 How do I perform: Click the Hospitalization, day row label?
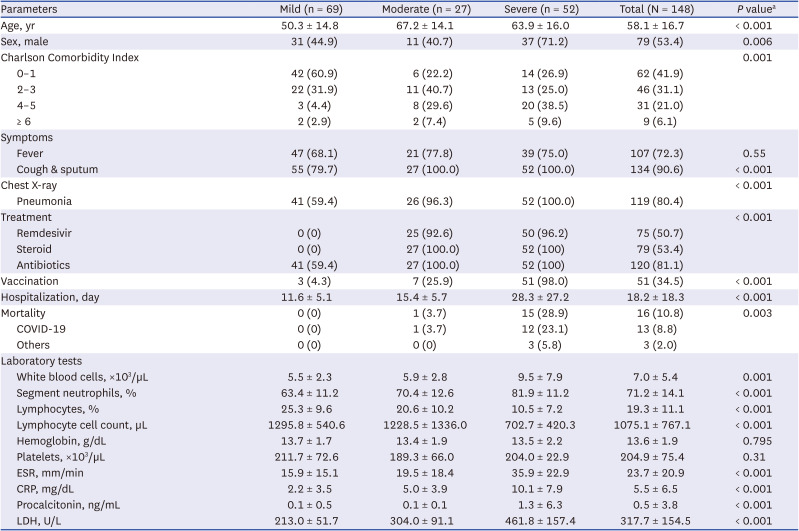pos(58,297)
